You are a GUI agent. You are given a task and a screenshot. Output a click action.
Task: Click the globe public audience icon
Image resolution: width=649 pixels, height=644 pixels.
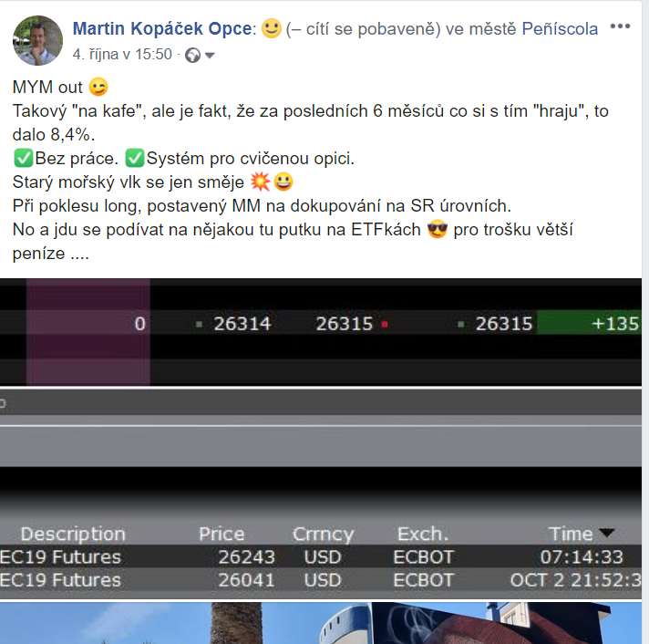coord(192,55)
